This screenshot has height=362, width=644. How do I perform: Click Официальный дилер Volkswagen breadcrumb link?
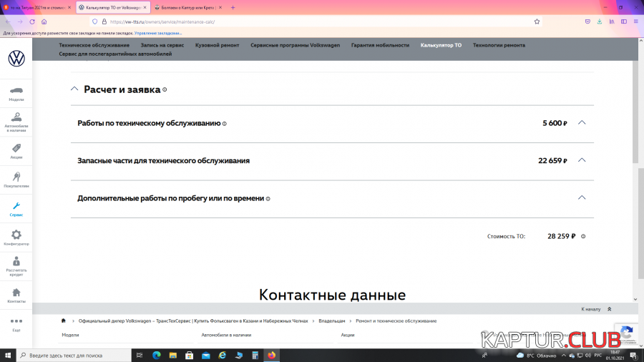193,321
